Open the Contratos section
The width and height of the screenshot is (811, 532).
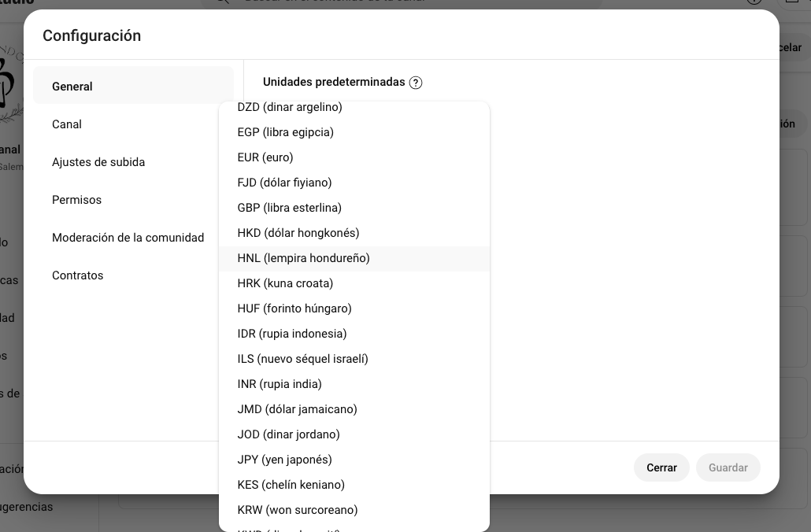click(77, 275)
